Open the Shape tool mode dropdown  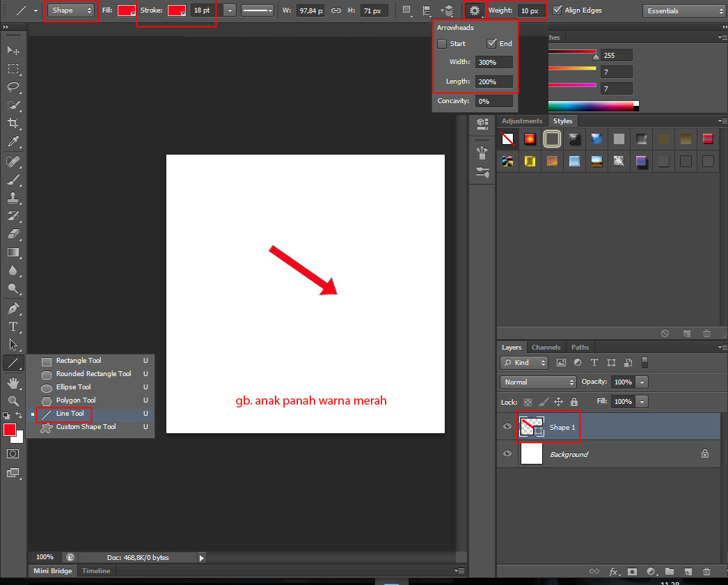[x=71, y=10]
